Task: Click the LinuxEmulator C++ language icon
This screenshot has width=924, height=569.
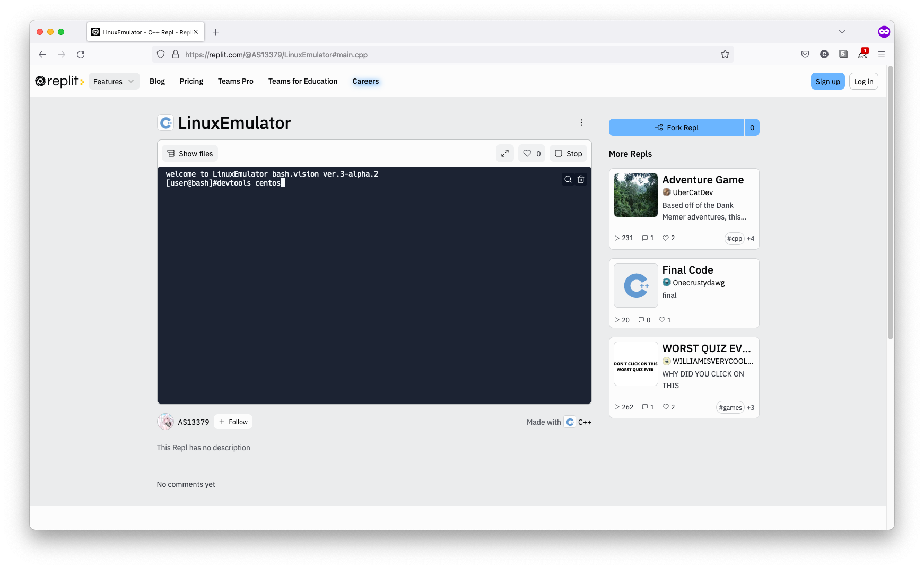Action: pyautogui.click(x=165, y=123)
